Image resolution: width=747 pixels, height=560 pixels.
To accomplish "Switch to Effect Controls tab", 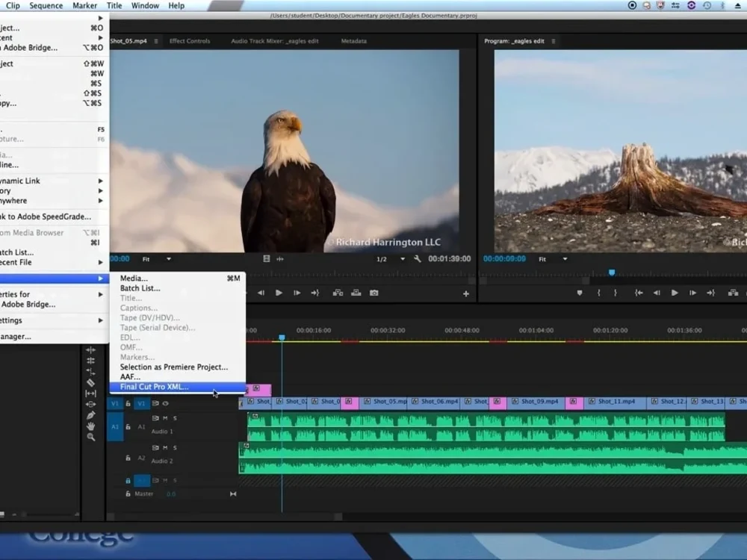I will coord(190,41).
